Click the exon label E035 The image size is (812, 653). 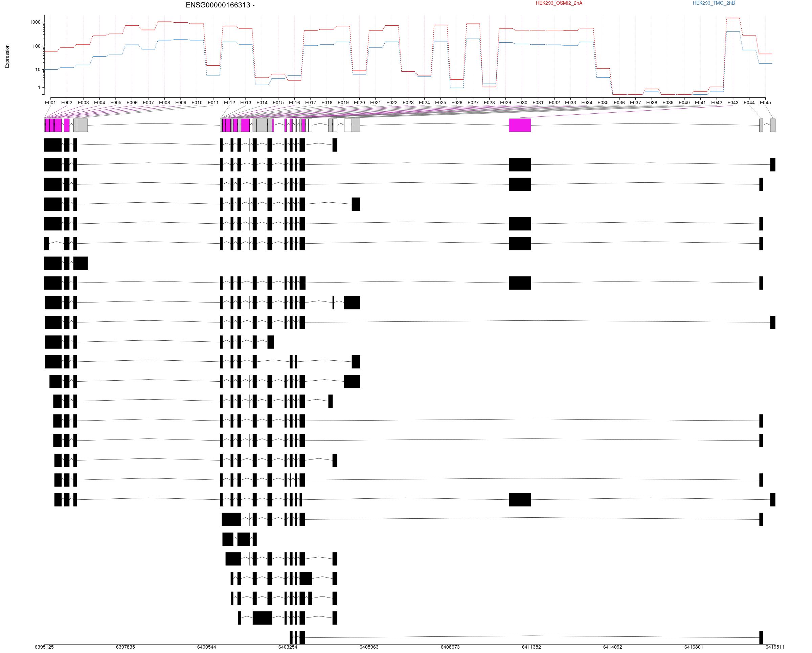tap(603, 103)
